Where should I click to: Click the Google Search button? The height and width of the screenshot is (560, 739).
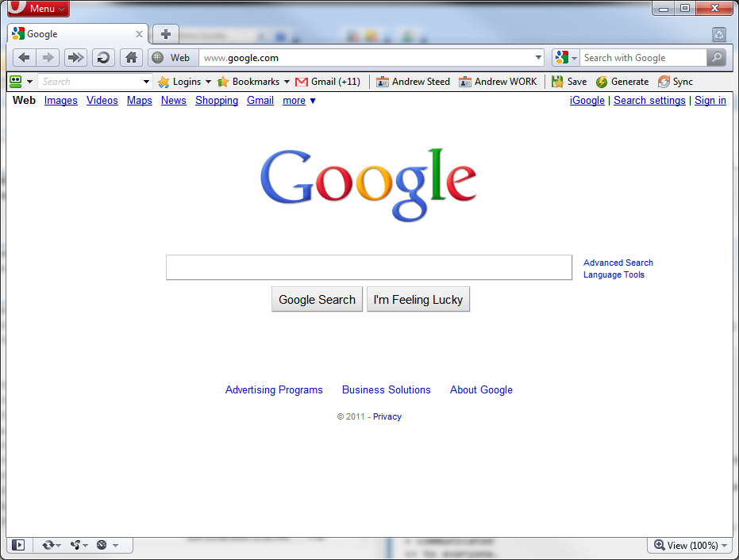coord(318,300)
